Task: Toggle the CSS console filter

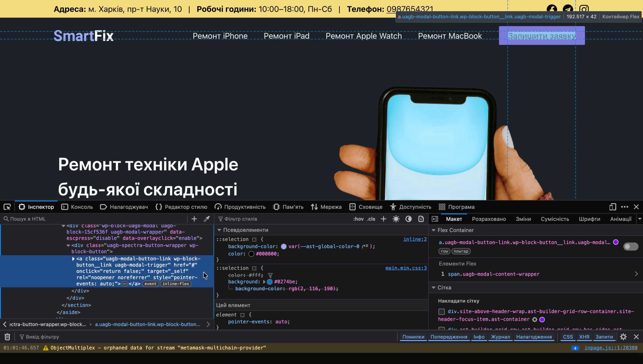Action: coord(568,337)
